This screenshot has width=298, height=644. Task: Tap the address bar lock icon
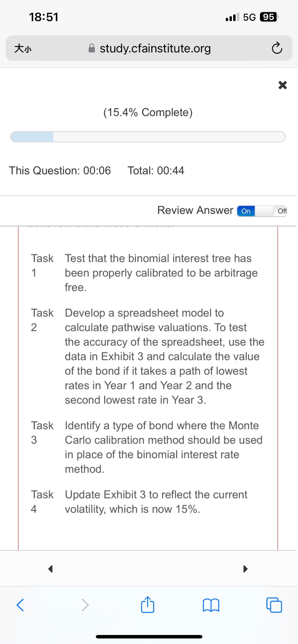92,48
